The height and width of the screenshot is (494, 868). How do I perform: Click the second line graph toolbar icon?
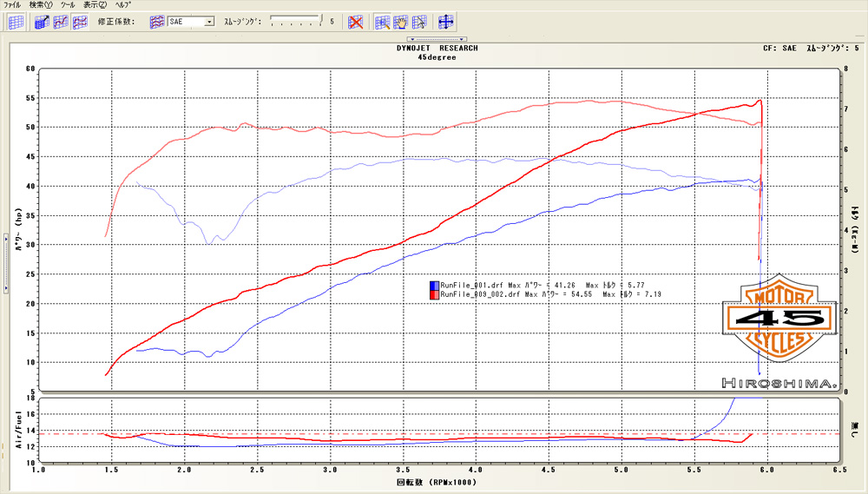[x=61, y=22]
